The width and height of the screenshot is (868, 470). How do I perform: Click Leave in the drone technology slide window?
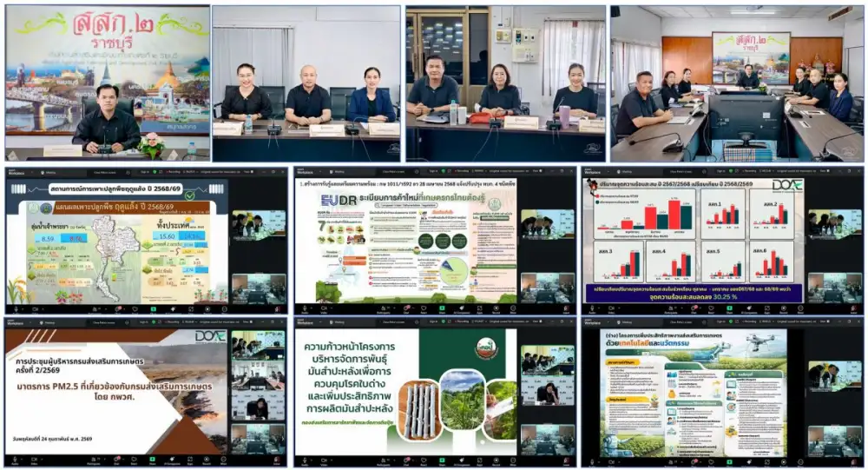(854, 461)
